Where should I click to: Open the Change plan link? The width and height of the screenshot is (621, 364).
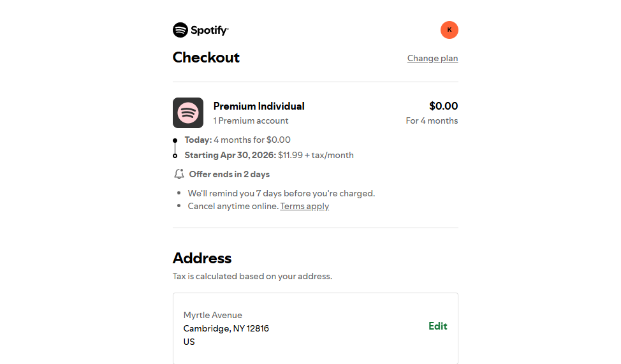[432, 58]
